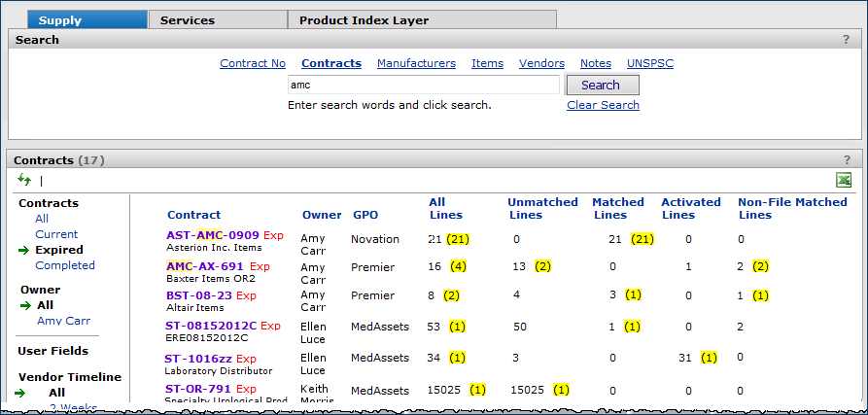This screenshot has width=868, height=415.
Task: Export contracts with the Excel icon
Action: click(x=844, y=180)
